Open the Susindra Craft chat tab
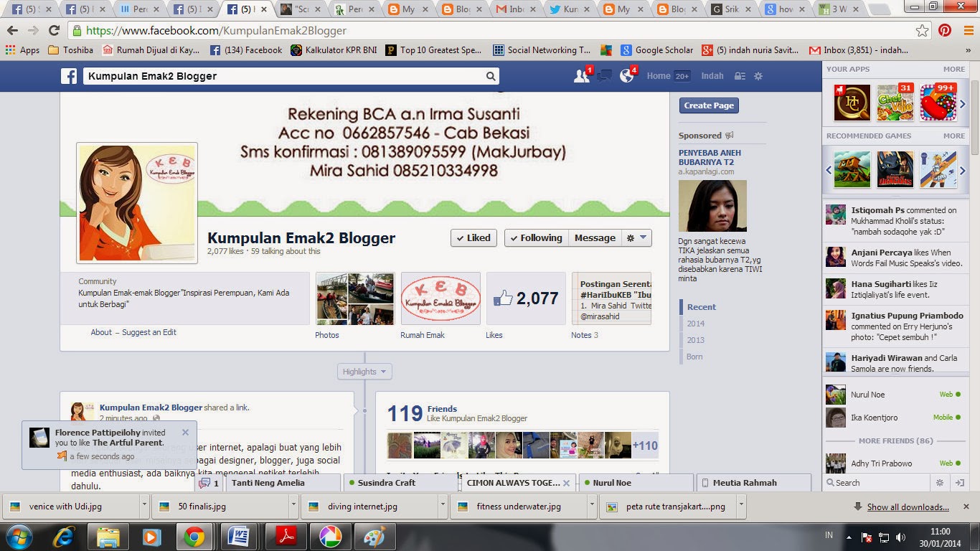Image resolution: width=980 pixels, height=551 pixels. 400,483
